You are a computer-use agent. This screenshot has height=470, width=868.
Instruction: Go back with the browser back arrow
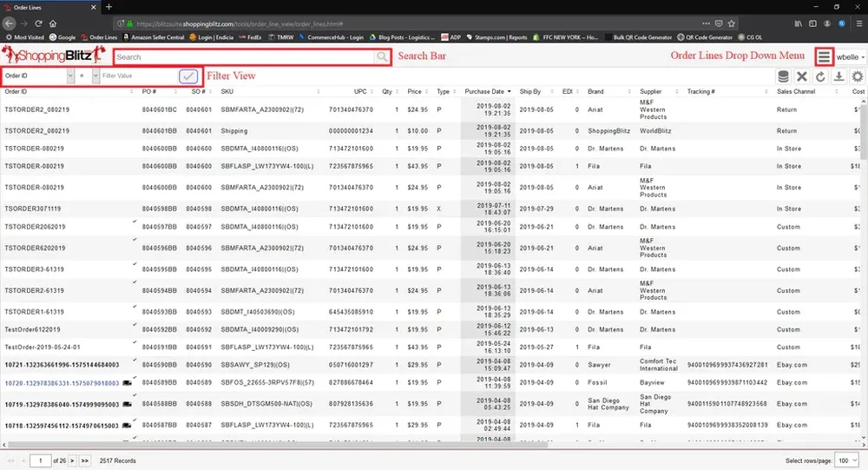[x=9, y=23]
